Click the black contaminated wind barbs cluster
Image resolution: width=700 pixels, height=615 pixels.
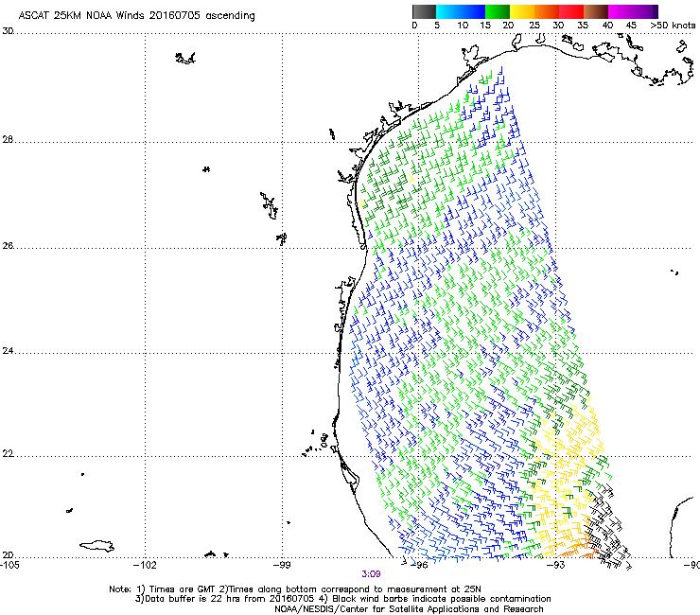(x=608, y=525)
